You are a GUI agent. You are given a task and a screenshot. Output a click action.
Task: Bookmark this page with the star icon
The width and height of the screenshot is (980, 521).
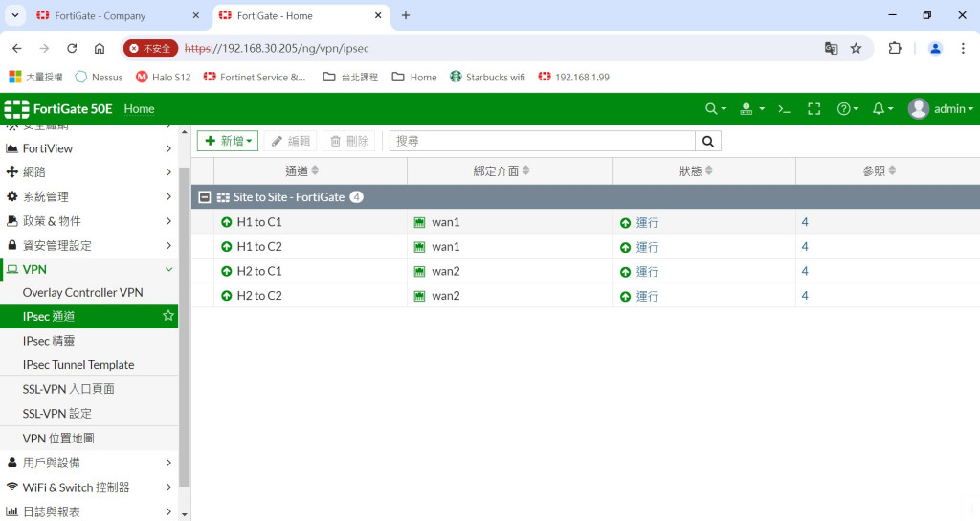coord(856,48)
